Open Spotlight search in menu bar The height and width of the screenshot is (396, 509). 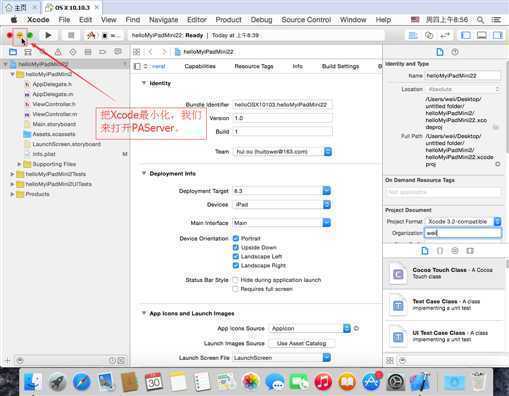pos(480,20)
